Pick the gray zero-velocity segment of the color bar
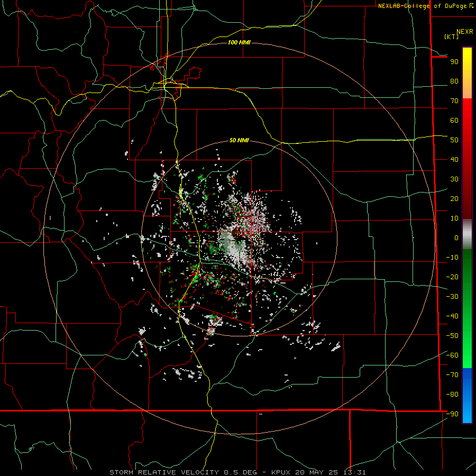The height and width of the screenshot is (476, 476). coord(467,234)
